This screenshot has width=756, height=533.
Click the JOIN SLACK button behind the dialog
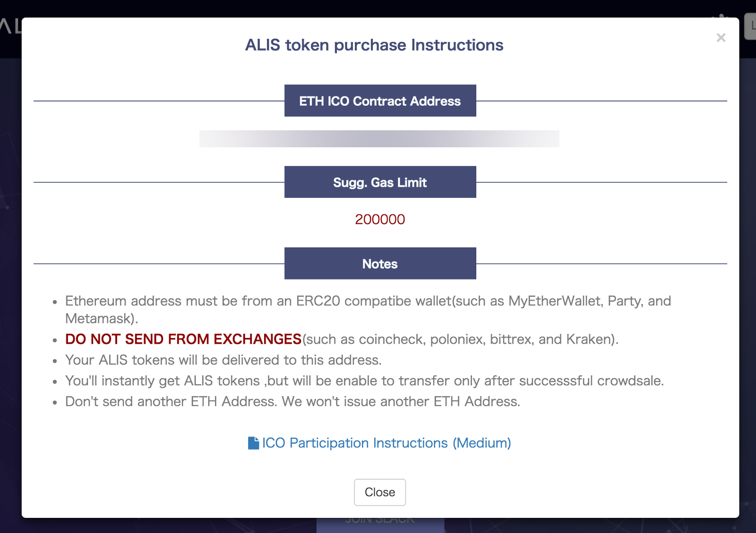(x=380, y=523)
